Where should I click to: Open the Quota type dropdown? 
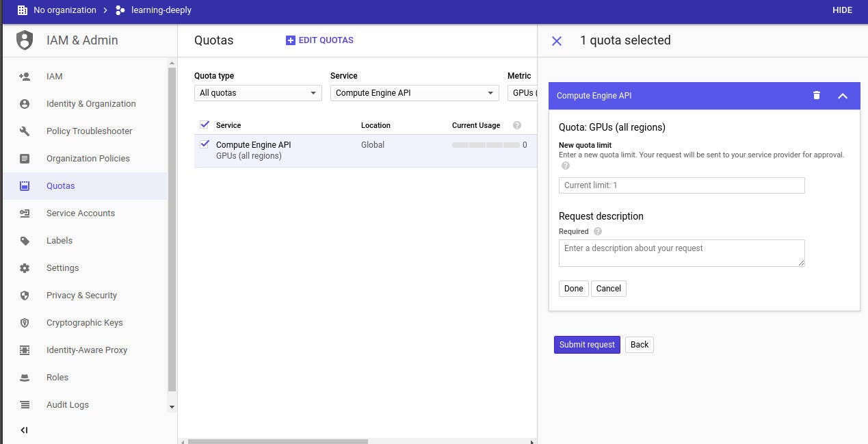tap(258, 93)
